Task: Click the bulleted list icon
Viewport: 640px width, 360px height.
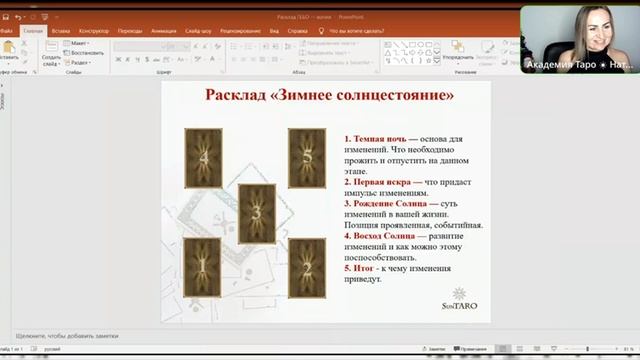Action: pos(234,47)
